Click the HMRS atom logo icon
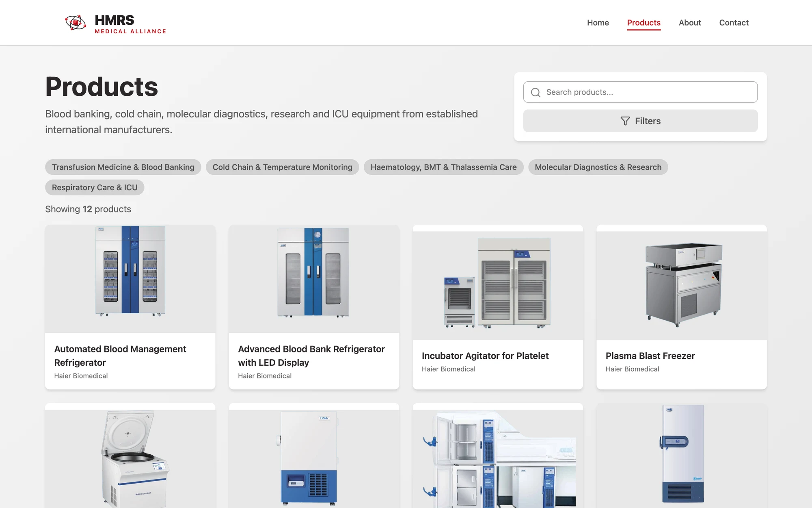Viewport: 812px width, 508px height. pos(76,23)
